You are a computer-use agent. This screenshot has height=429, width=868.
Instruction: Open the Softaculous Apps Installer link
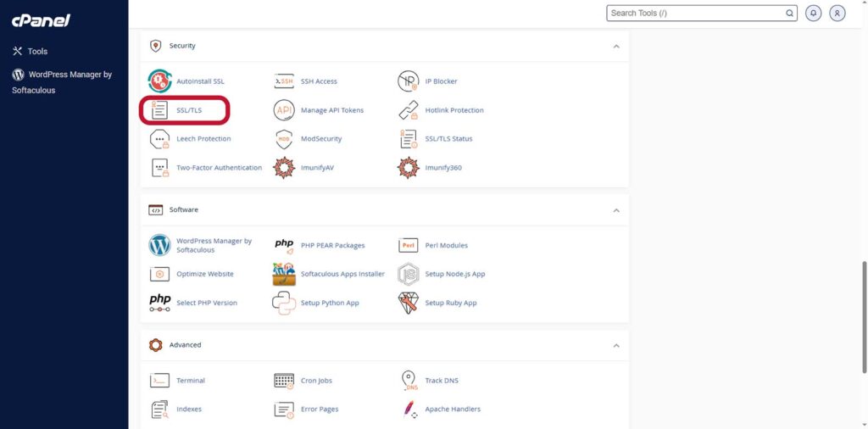[342, 274]
